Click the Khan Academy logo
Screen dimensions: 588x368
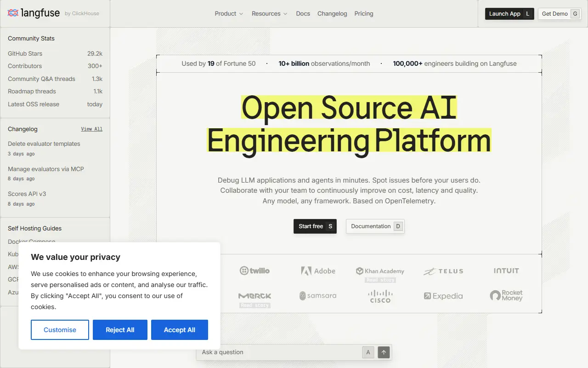[380, 271]
